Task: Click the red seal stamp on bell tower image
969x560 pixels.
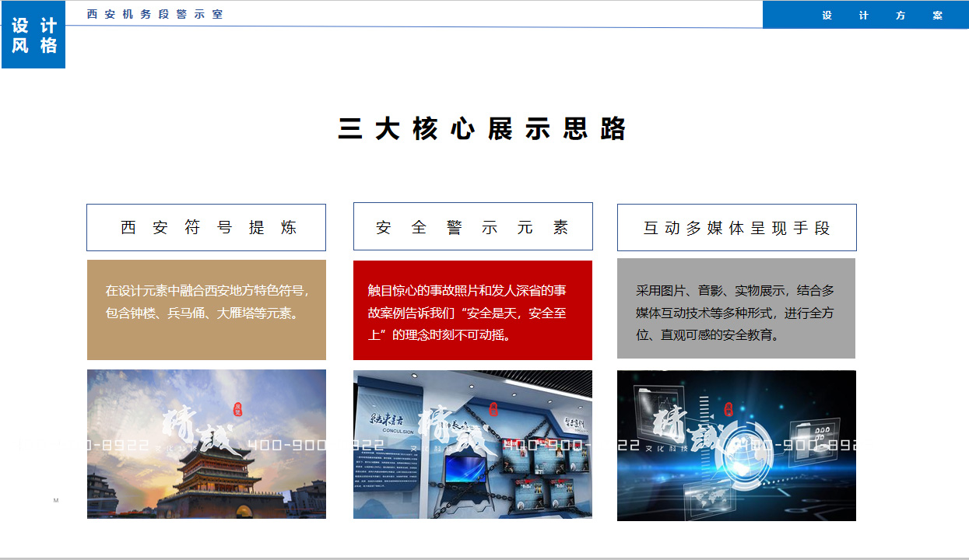Action: tap(238, 410)
